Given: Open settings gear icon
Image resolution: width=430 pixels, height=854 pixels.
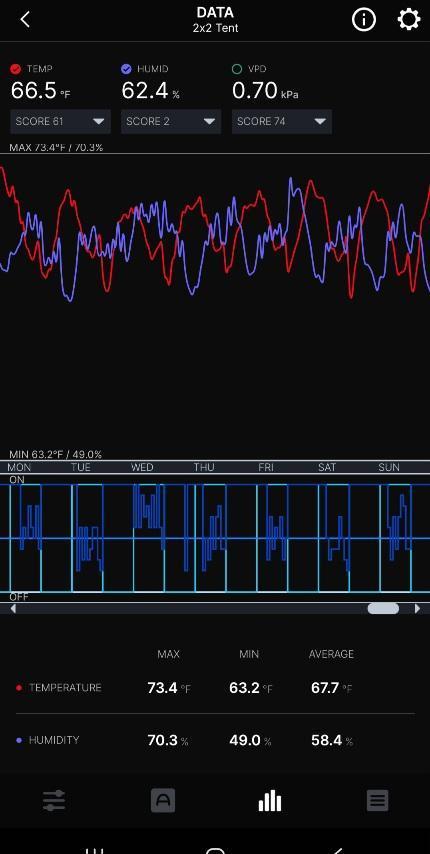Looking at the screenshot, I should point(408,20).
